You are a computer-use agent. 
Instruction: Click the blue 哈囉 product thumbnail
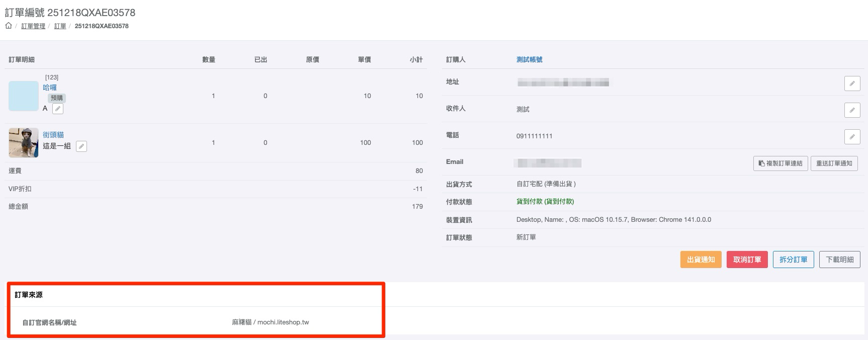coord(24,96)
